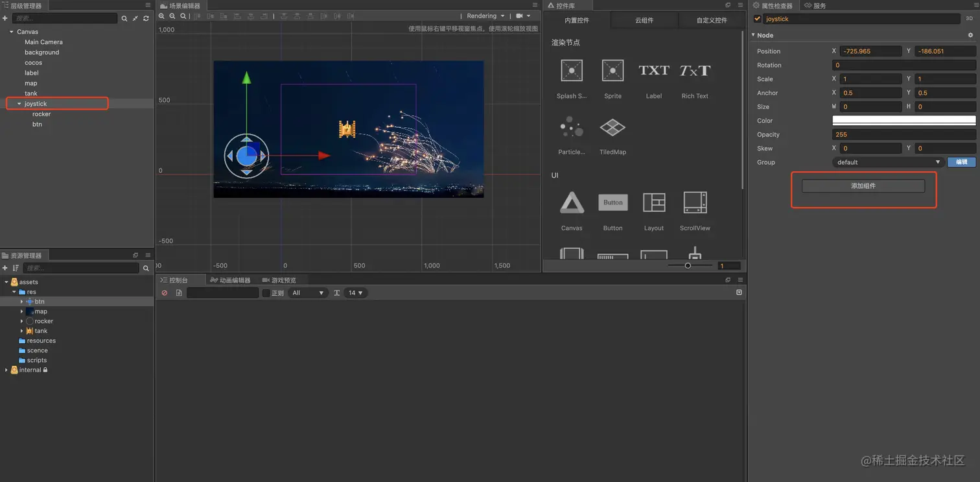
Task: Select the Main Camera node
Action: (x=43, y=42)
